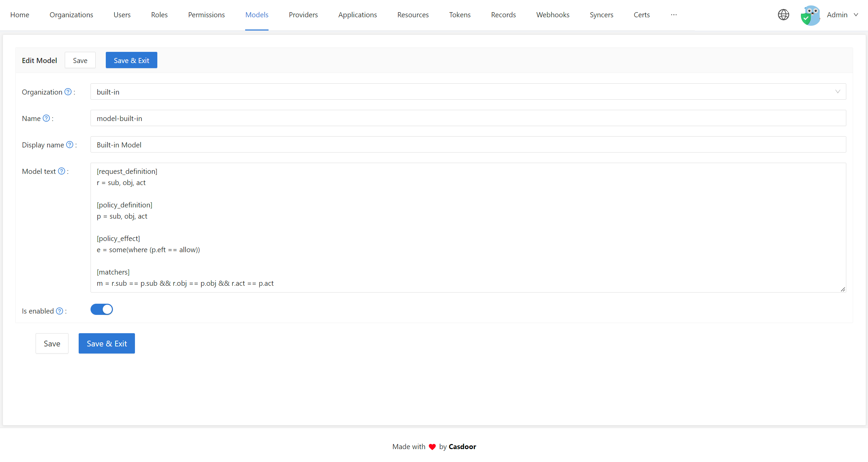The image size is (868, 462).
Task: Click help icon next to Name
Action: coord(46,118)
